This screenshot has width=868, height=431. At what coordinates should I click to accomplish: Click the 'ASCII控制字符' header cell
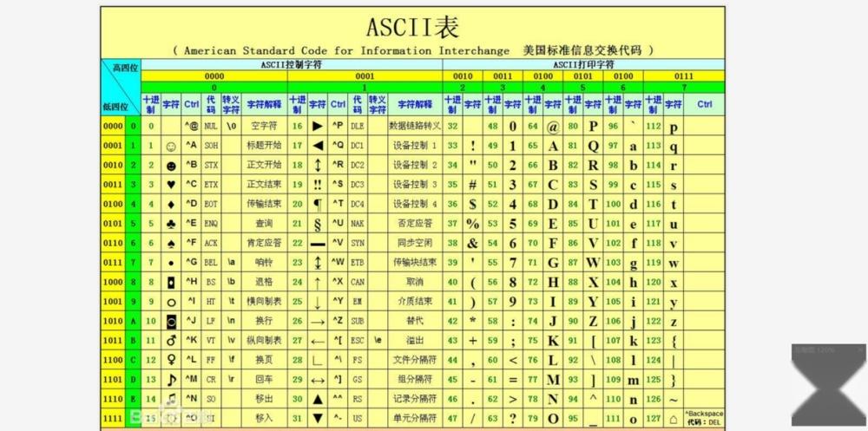tap(292, 65)
